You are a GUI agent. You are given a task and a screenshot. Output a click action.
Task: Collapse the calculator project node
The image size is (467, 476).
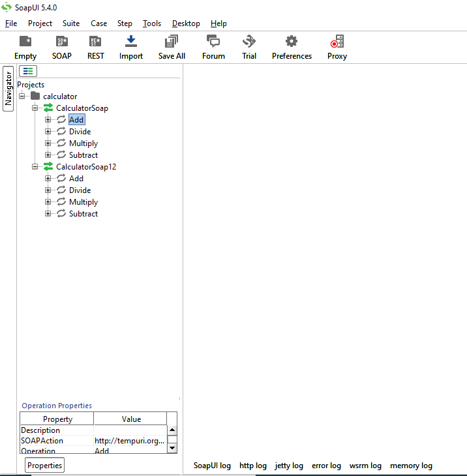coord(22,97)
